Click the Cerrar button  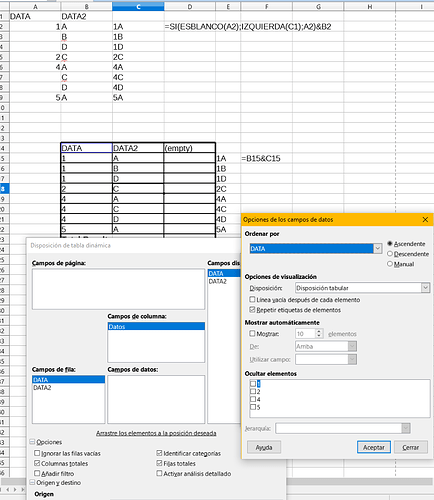click(x=410, y=447)
